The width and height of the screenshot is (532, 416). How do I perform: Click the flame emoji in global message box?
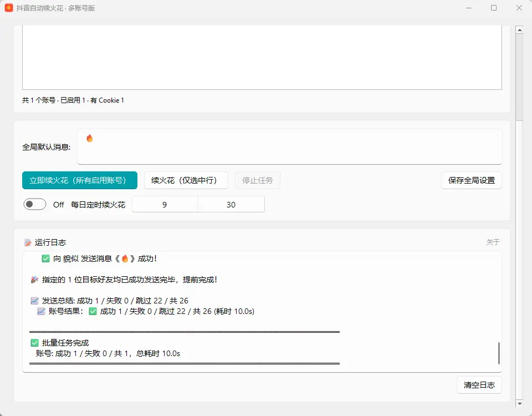click(x=90, y=138)
